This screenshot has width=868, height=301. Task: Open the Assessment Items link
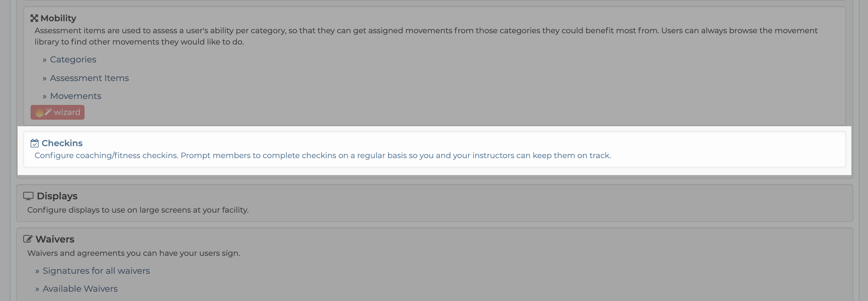pos(89,78)
